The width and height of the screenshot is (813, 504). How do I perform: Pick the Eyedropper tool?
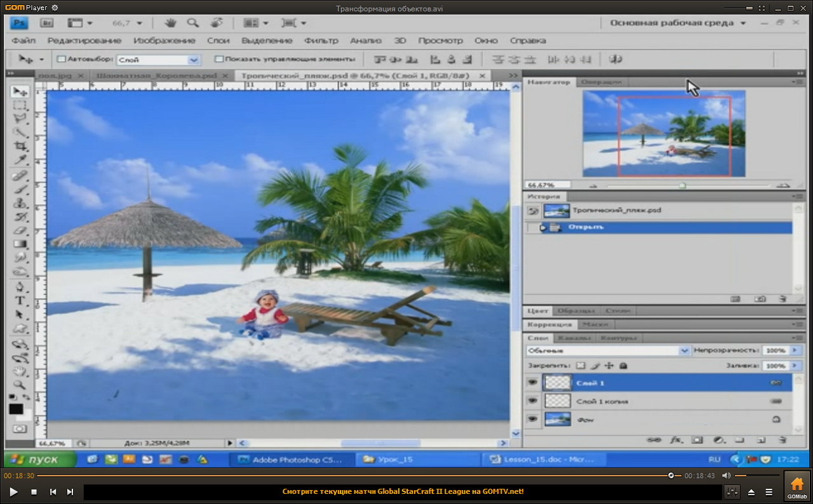point(20,160)
